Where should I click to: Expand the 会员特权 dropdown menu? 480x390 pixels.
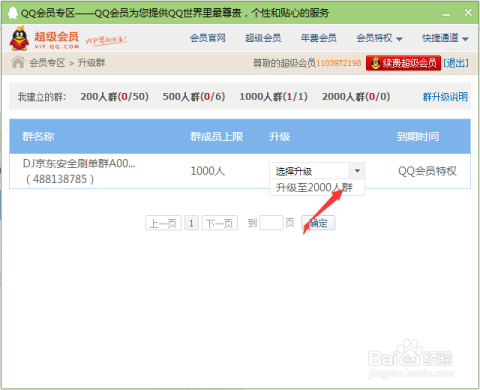pos(379,38)
